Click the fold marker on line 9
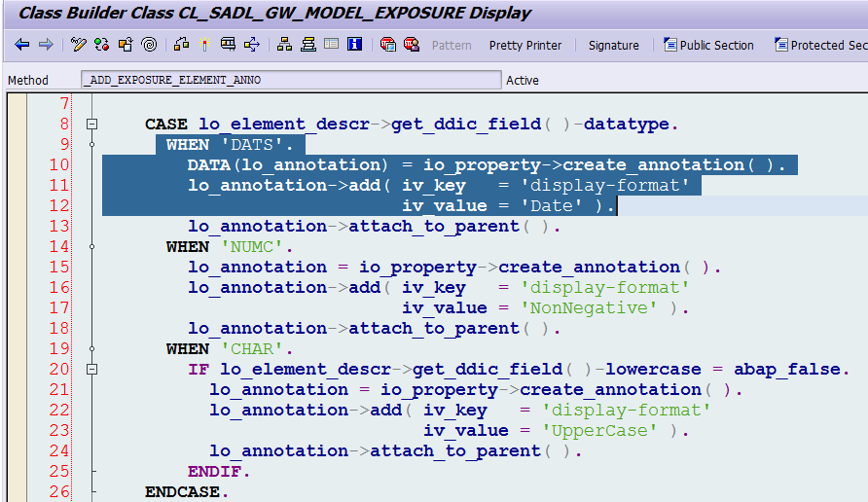The image size is (868, 502). (x=91, y=144)
